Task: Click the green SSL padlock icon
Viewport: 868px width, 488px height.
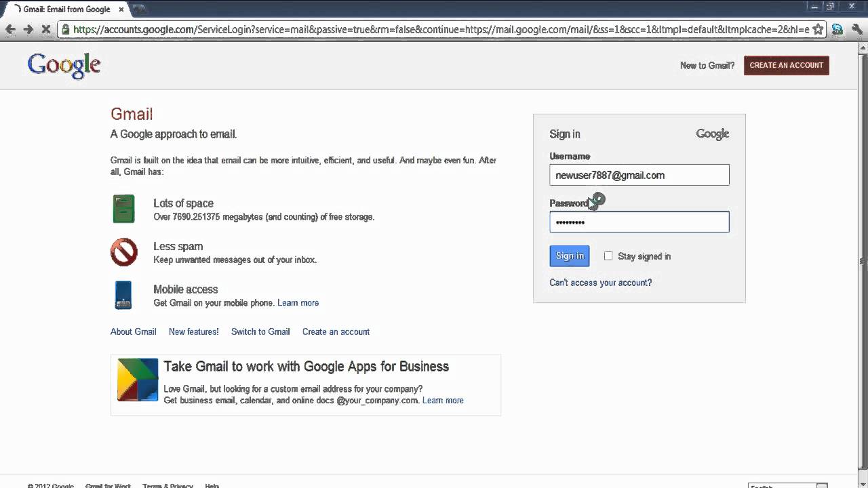Action: tap(65, 29)
